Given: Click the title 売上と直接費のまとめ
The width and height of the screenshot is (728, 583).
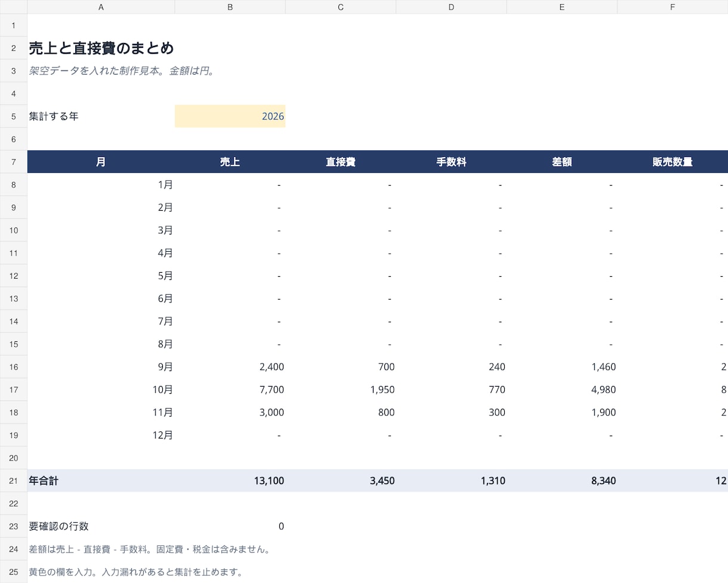Looking at the screenshot, I should (101, 48).
